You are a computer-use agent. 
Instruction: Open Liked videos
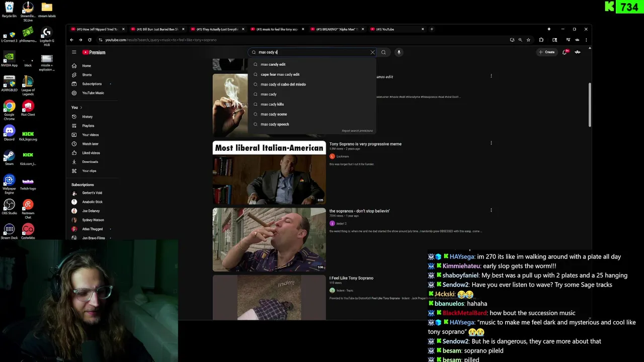(x=91, y=153)
